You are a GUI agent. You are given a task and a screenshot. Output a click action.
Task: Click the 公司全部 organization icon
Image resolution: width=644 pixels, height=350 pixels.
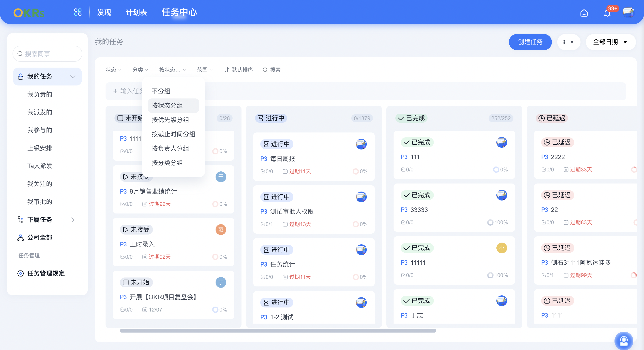pos(21,238)
